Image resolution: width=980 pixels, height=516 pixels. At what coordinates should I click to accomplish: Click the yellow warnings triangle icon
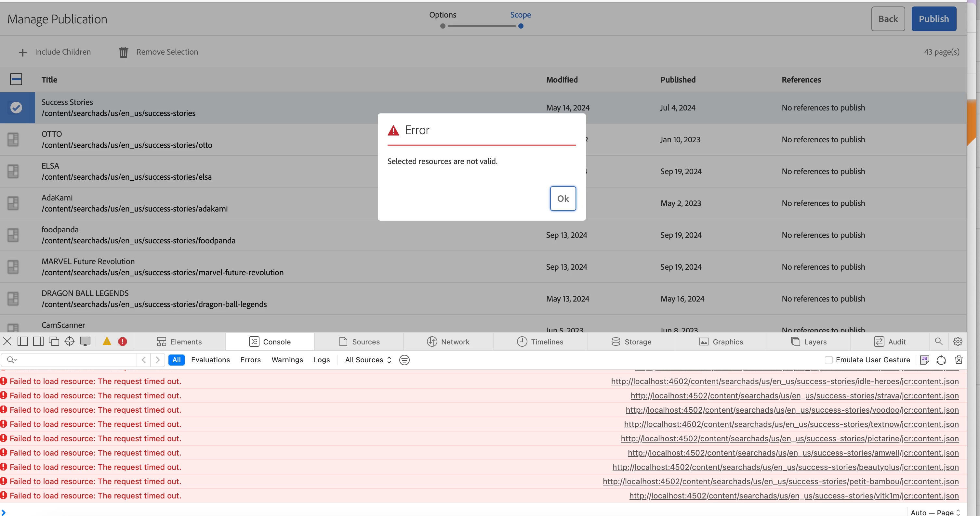(x=107, y=342)
